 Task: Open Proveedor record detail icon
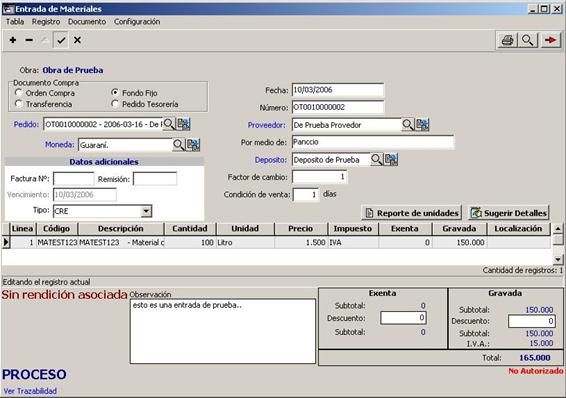(422, 124)
